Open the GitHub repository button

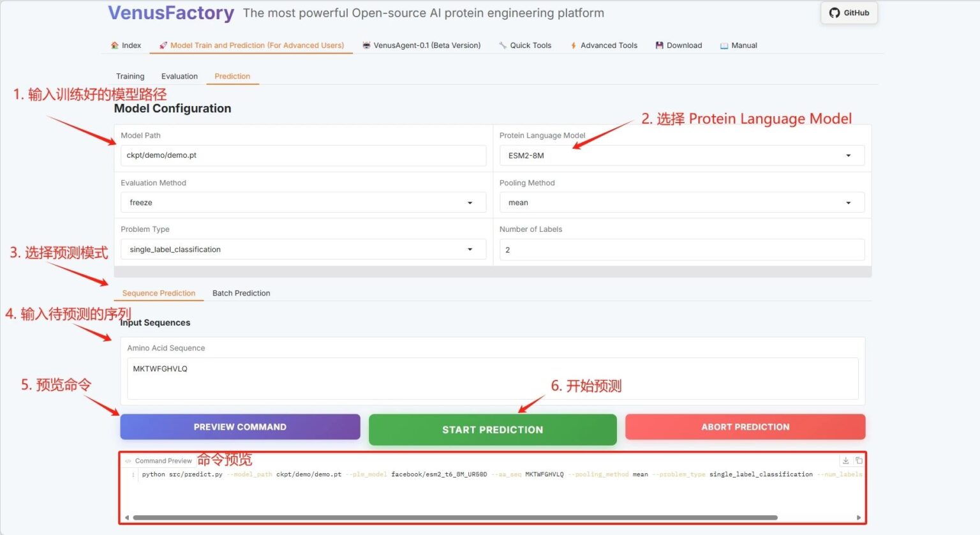(x=849, y=13)
